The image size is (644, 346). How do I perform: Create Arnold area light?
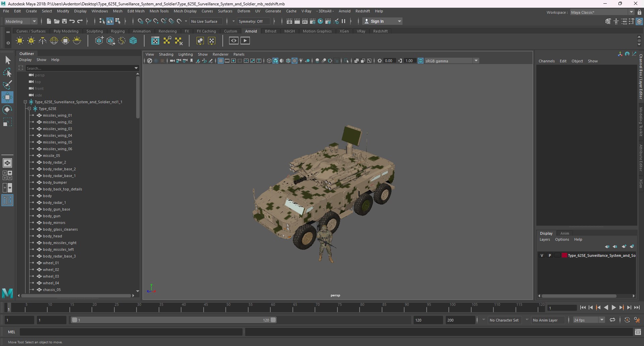click(x=20, y=41)
